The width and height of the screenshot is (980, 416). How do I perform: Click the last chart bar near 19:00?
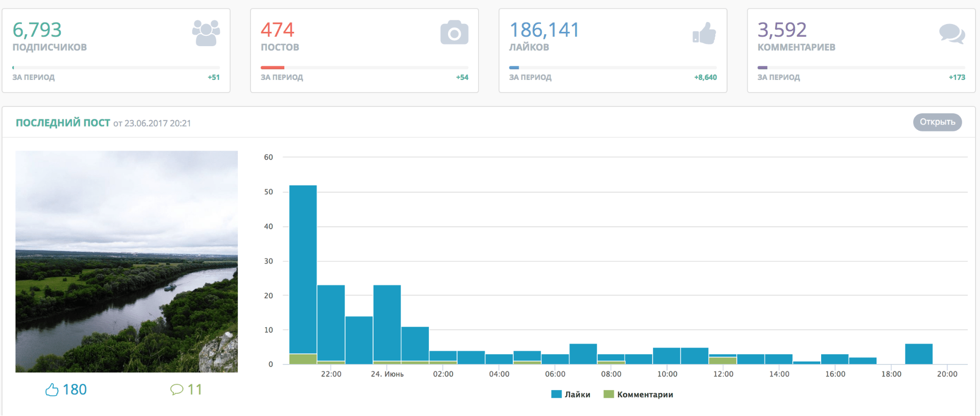point(919,354)
